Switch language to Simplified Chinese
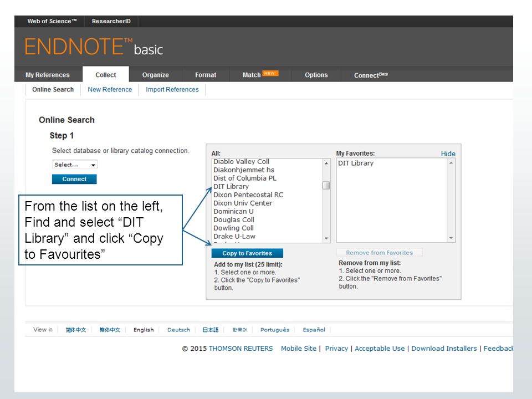The height and width of the screenshot is (399, 532). pos(76,330)
